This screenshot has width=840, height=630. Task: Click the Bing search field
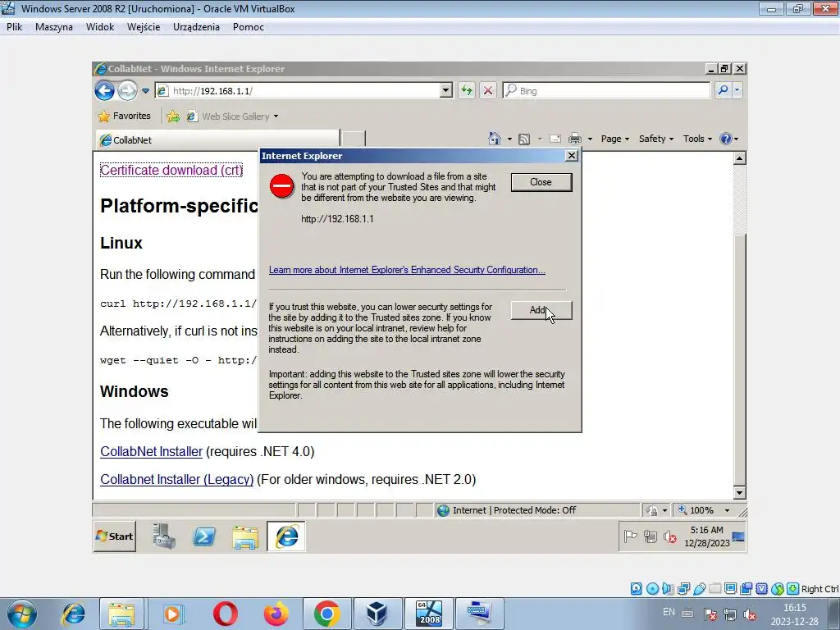(x=606, y=90)
